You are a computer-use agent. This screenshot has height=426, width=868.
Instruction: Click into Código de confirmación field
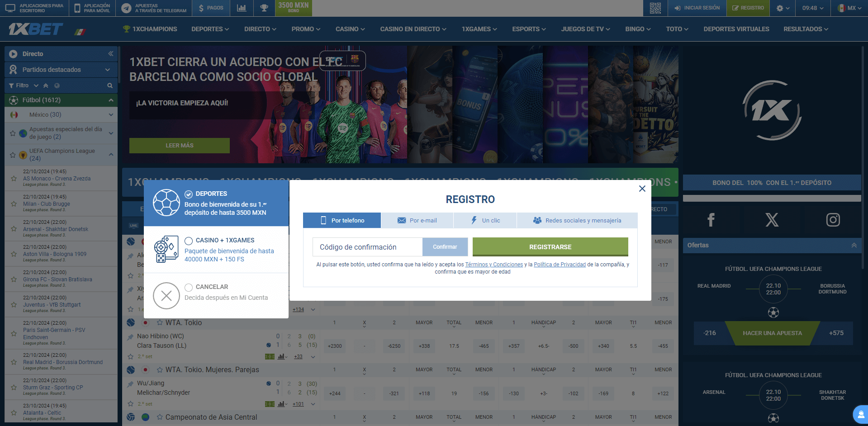click(x=367, y=247)
